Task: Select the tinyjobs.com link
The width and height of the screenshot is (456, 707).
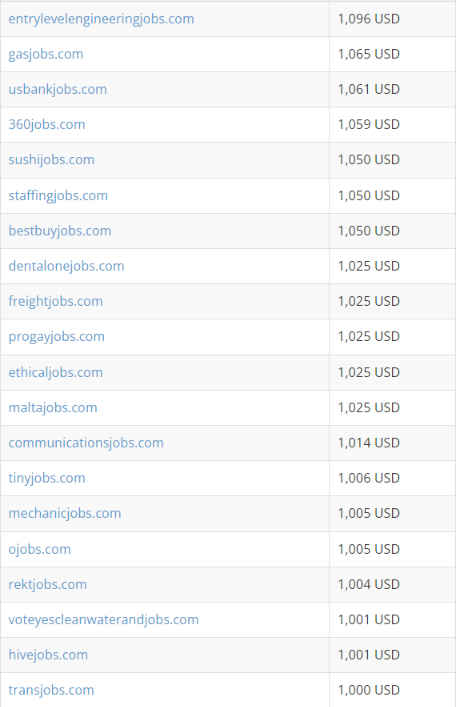Action: click(46, 478)
